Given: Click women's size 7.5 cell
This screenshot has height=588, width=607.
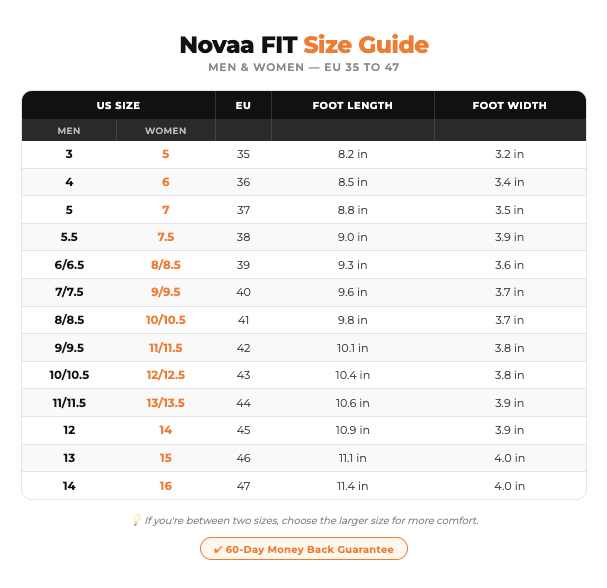Looking at the screenshot, I should [x=166, y=237].
